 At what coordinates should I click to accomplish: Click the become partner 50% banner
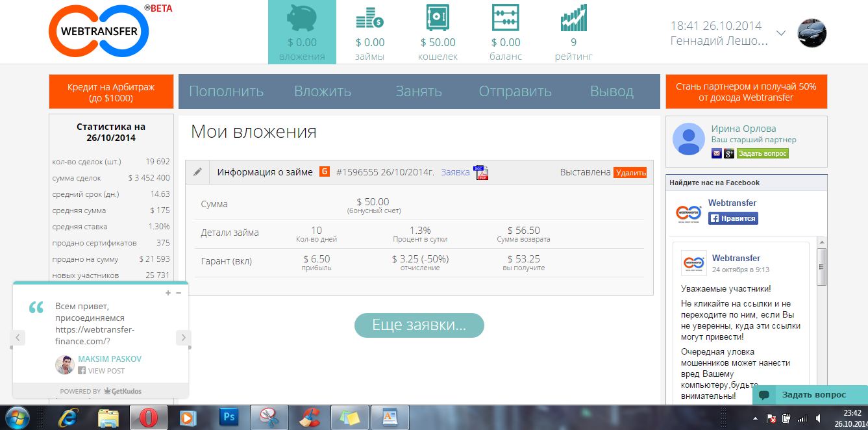pos(746,92)
